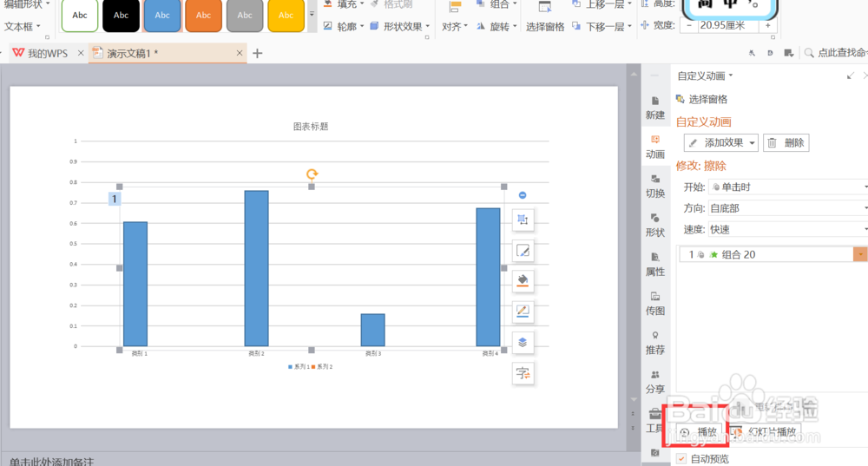Open the 形状 shapes sidebar panel

point(654,226)
